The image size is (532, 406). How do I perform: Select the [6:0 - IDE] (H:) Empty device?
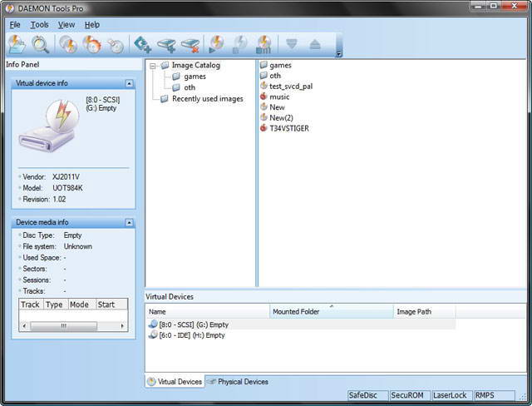click(x=191, y=335)
